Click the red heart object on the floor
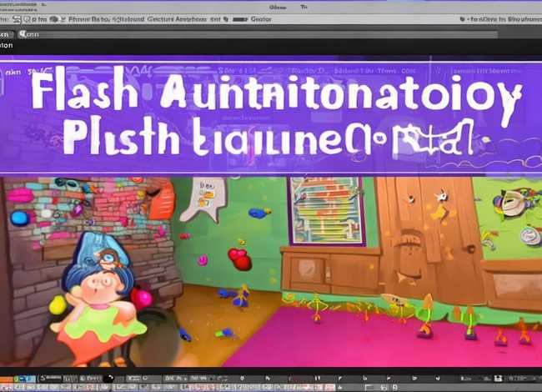The width and height of the screenshot is (542, 392). coord(240,259)
